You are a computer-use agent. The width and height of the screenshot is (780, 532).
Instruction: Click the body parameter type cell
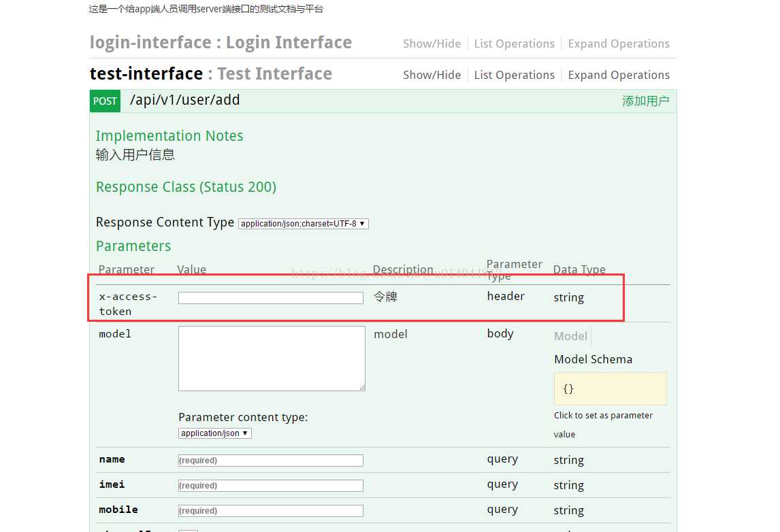tap(500, 333)
